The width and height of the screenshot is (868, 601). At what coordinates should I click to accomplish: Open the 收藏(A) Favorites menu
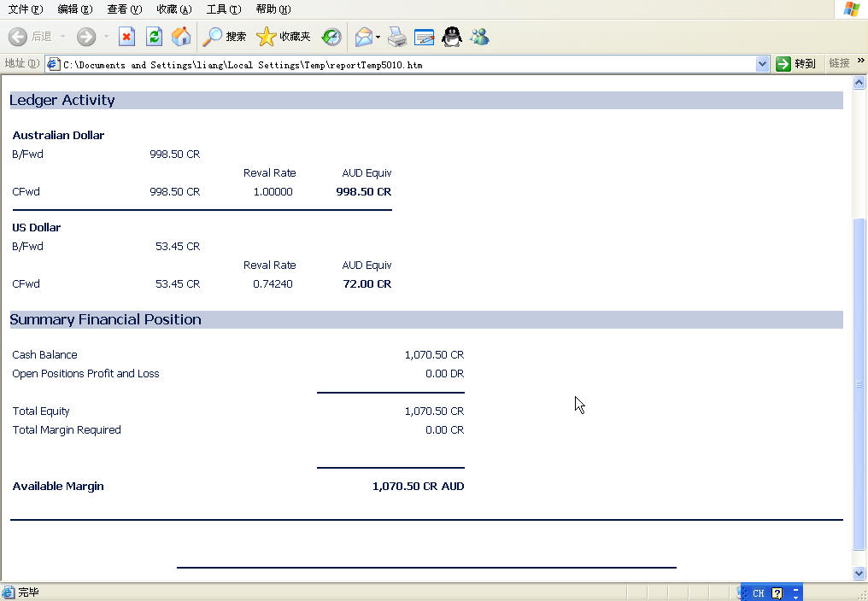[x=173, y=9]
